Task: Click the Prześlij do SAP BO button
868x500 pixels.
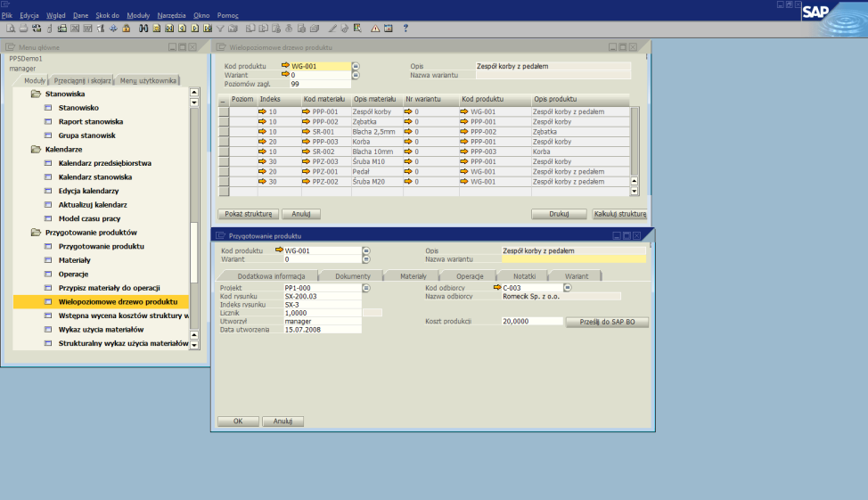Action: point(607,322)
